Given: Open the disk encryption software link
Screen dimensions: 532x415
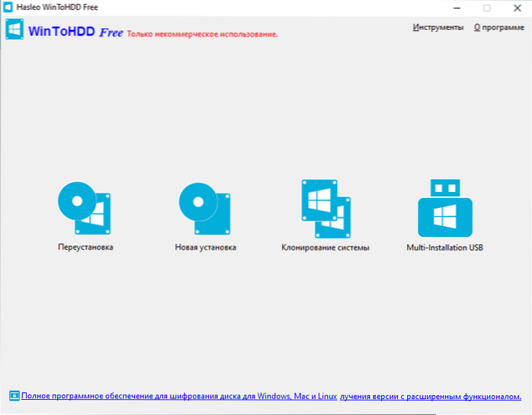Looking at the screenshot, I should 178,396.
